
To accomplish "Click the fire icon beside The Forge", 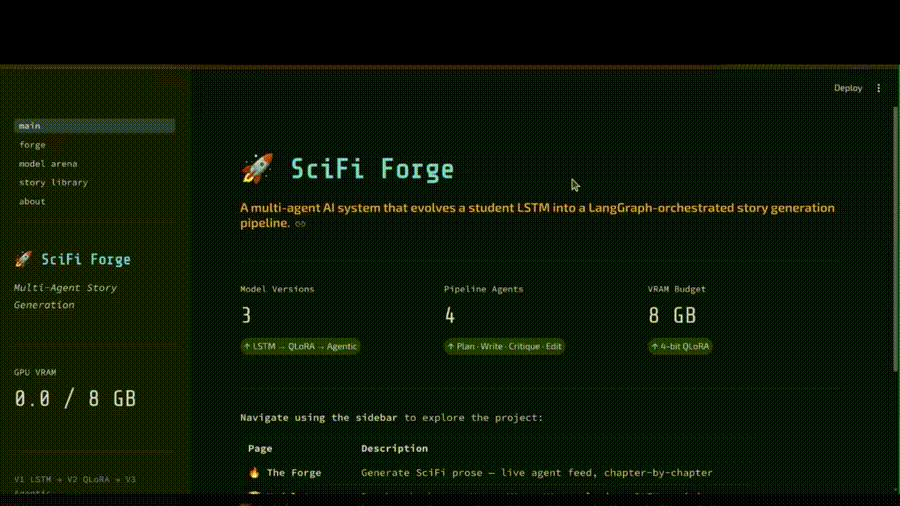I will point(254,472).
